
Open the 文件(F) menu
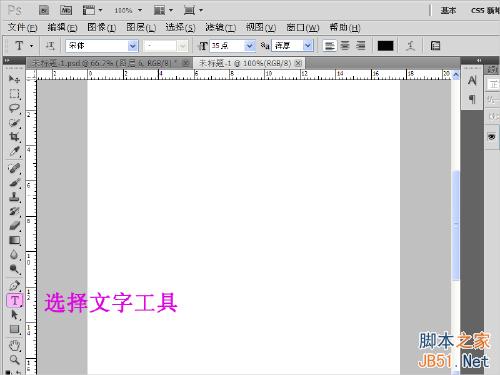[x=22, y=27]
